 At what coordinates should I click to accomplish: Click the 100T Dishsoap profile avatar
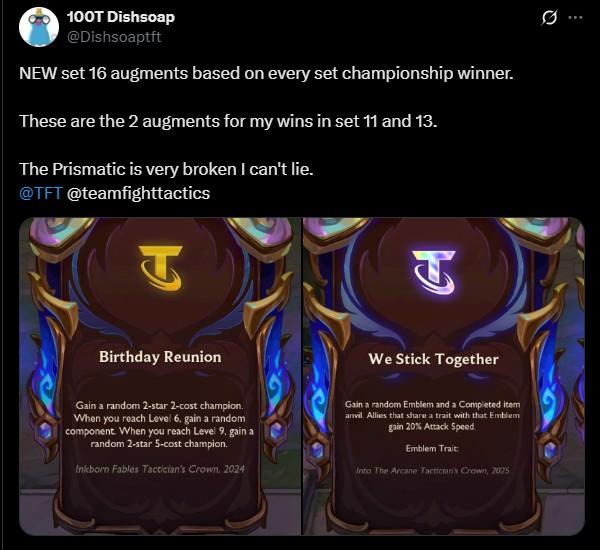click(x=39, y=27)
